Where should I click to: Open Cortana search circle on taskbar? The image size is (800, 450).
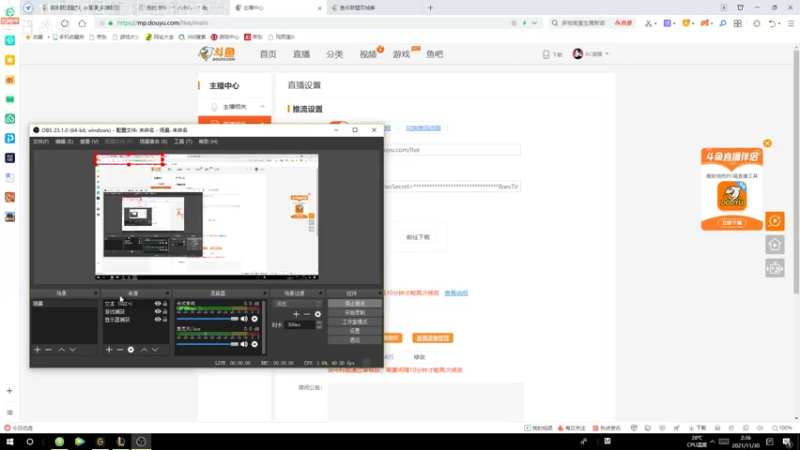30,442
